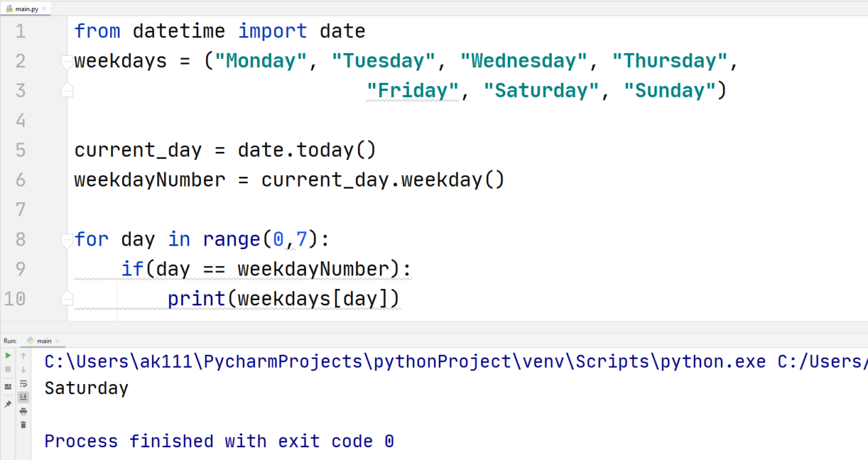Collapse the weekdays tuple fold marker on line 2
The image size is (868, 460).
tap(66, 62)
